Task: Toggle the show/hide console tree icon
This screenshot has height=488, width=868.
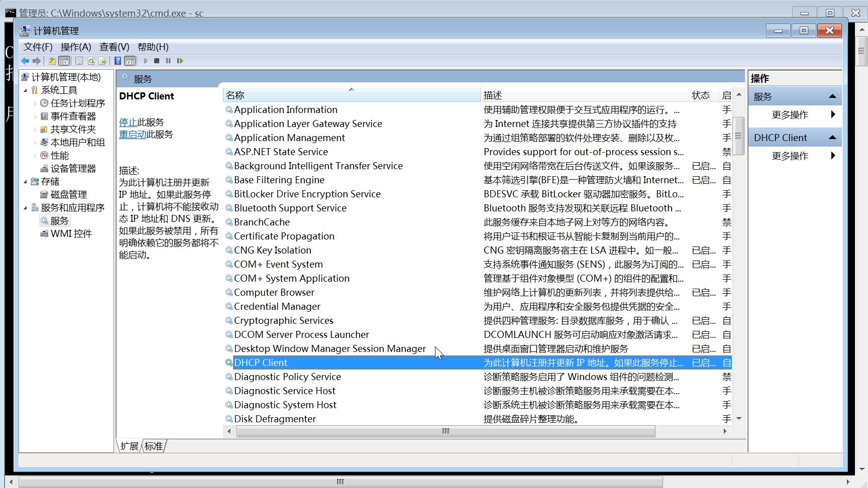Action: [x=64, y=61]
